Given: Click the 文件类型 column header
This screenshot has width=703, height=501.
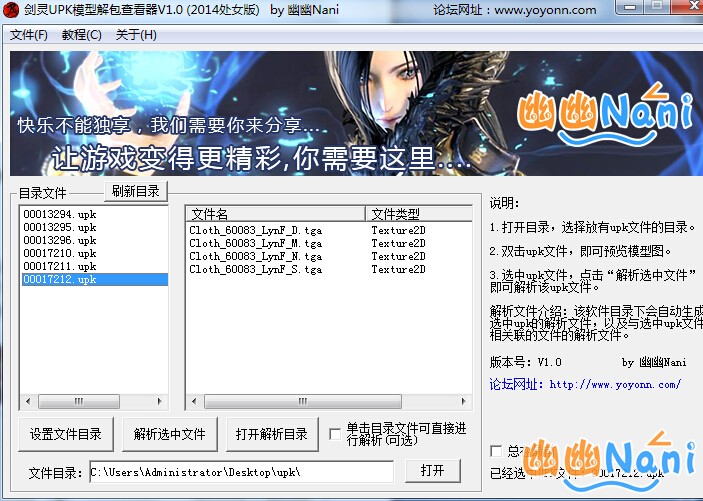Looking at the screenshot, I should coord(419,214).
